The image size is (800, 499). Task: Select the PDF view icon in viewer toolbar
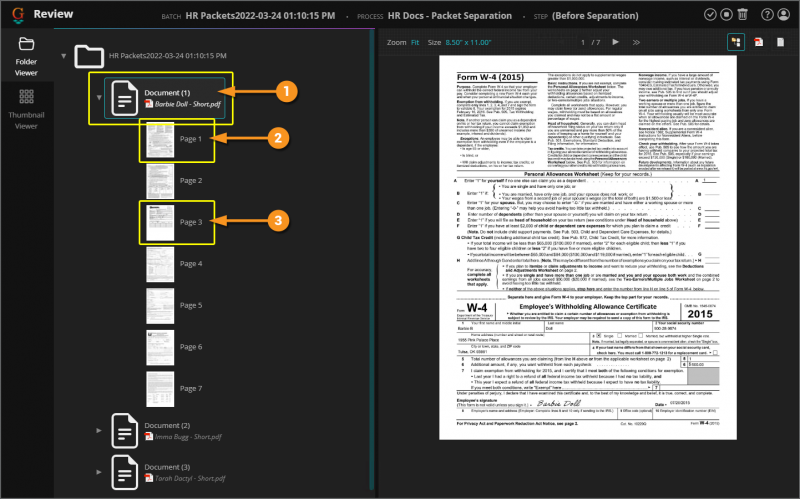[759, 42]
